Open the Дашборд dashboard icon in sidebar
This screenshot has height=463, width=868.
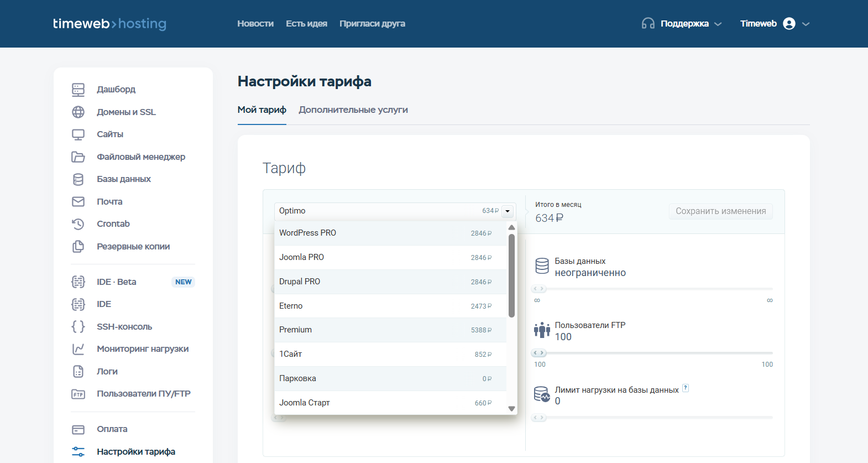pyautogui.click(x=79, y=90)
